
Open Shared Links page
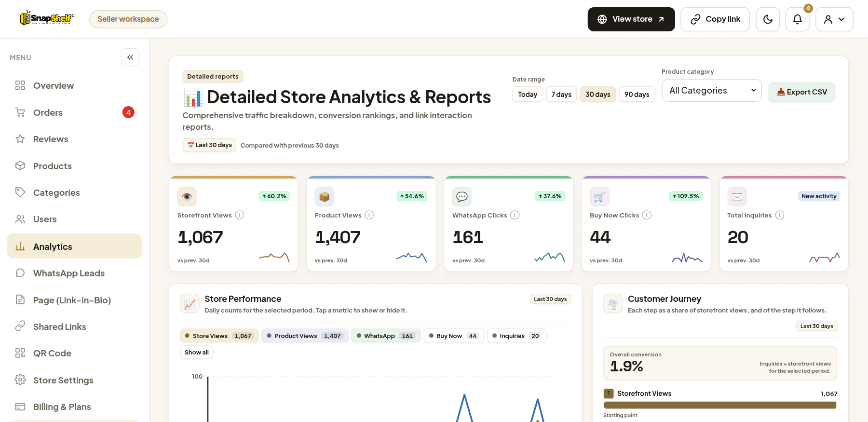tap(75, 327)
